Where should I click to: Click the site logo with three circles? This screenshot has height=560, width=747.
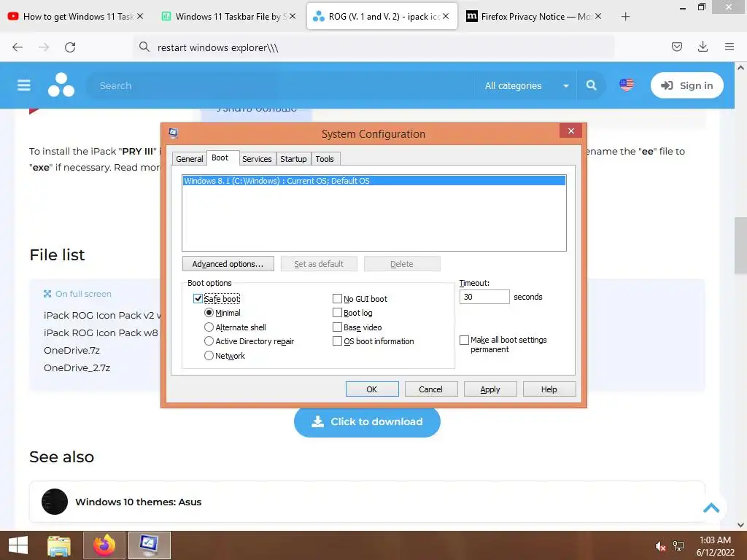click(x=61, y=85)
